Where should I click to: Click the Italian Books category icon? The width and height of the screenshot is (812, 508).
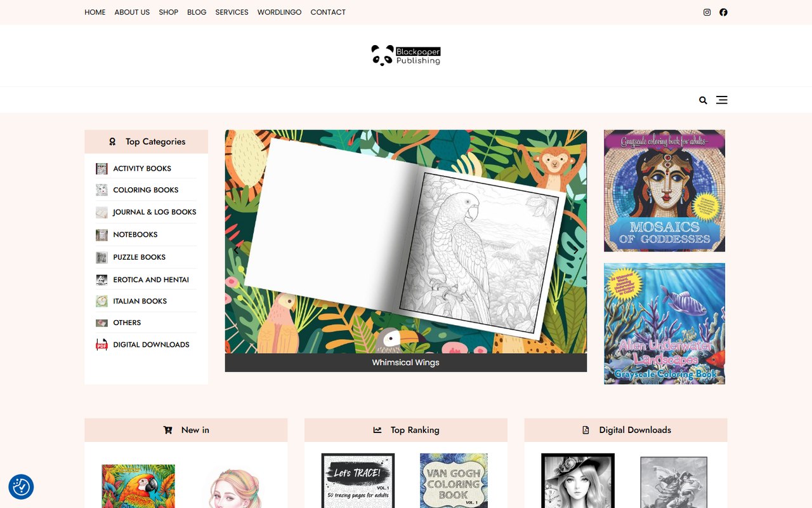point(101,301)
